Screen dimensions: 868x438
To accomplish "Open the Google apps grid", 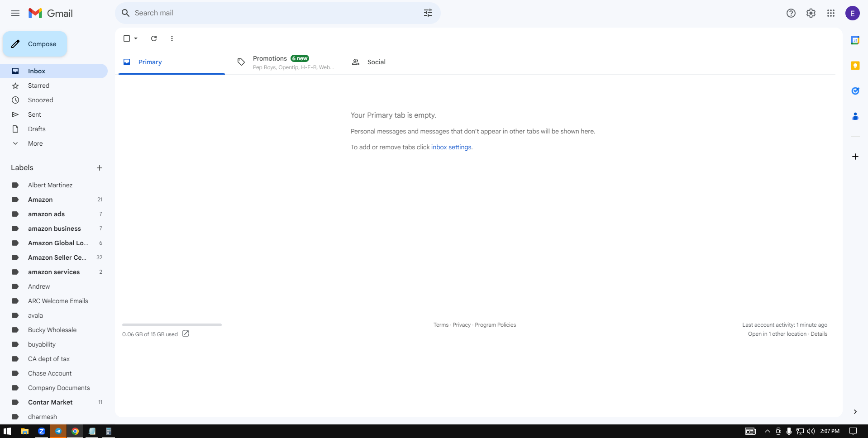I will (831, 13).
